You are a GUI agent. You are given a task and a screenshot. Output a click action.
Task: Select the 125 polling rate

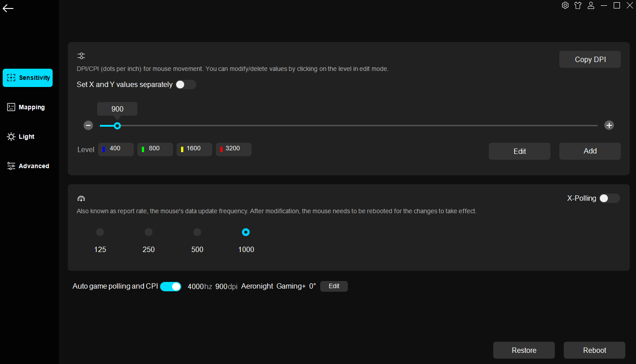pos(100,232)
